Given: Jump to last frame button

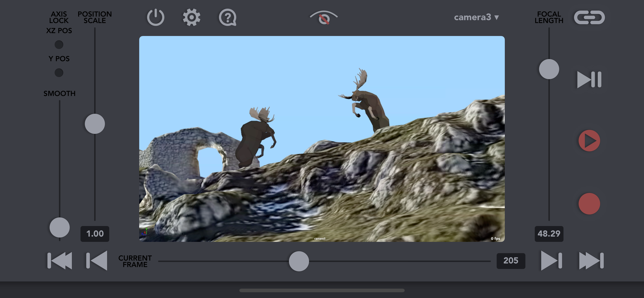Looking at the screenshot, I should (591, 261).
